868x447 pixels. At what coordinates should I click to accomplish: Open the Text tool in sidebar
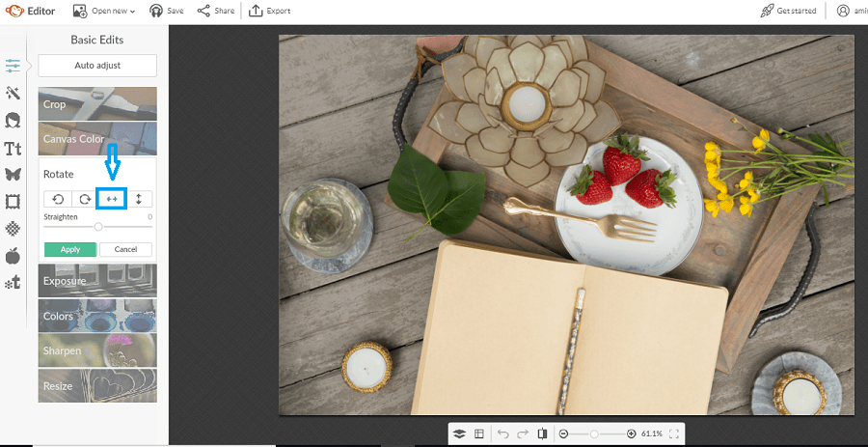tap(13, 149)
